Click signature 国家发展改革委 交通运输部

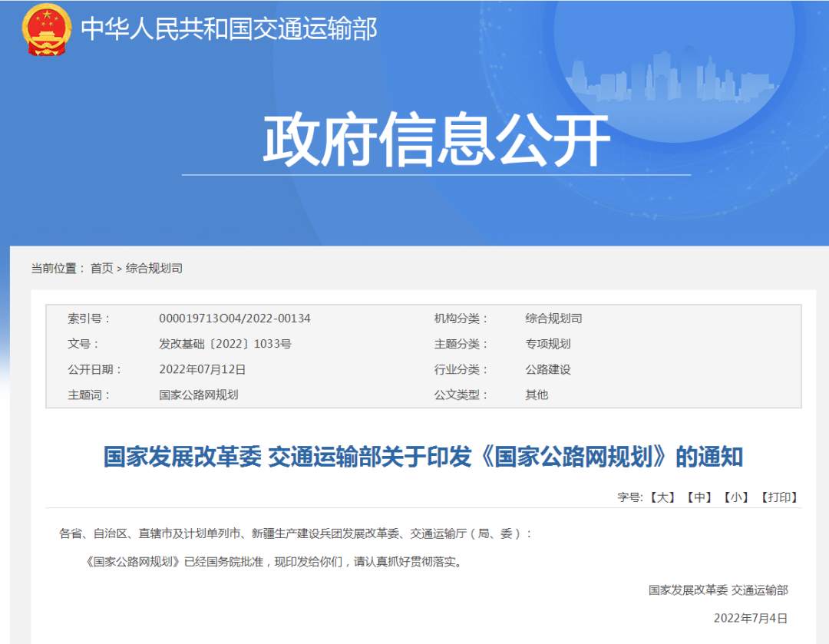[718, 590]
